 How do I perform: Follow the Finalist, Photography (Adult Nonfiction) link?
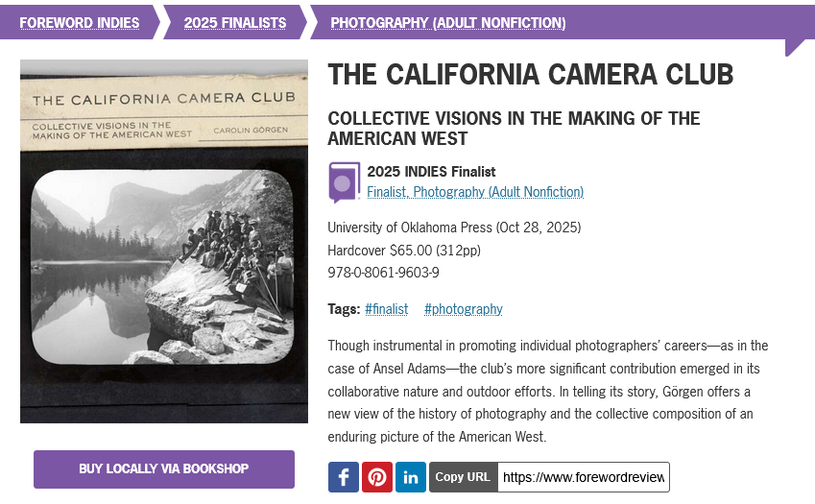pyautogui.click(x=475, y=192)
